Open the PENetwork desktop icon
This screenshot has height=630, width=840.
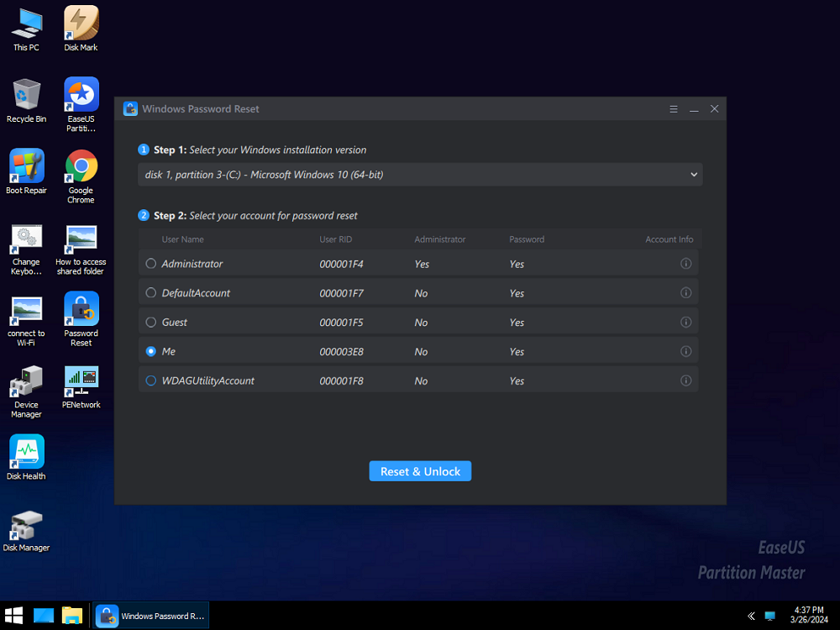point(81,381)
